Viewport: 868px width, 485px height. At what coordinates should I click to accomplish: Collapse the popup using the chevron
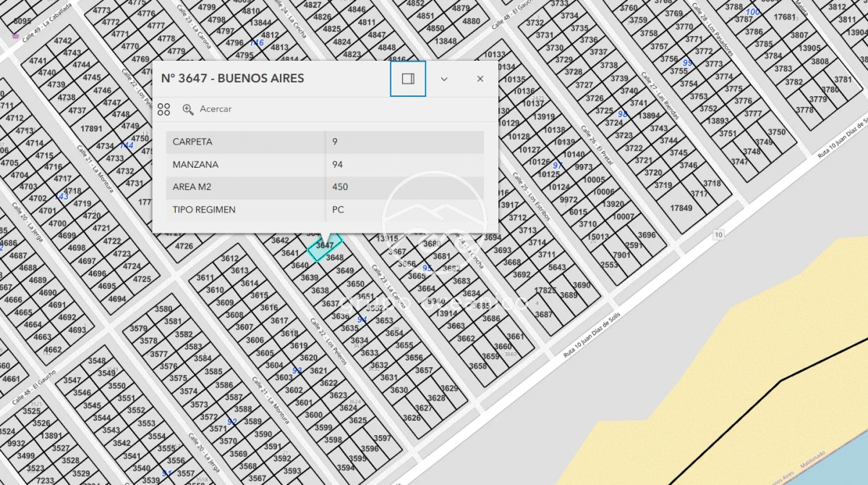coord(444,79)
